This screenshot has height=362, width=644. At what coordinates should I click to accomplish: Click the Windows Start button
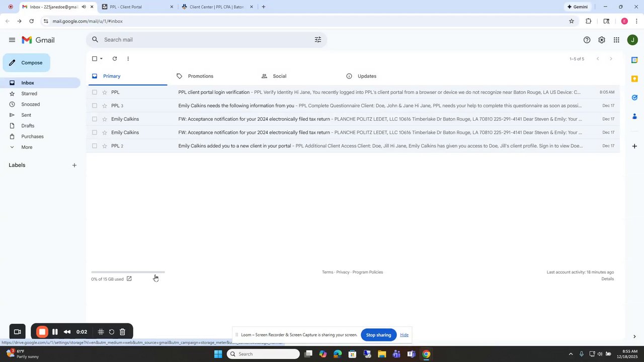218,354
